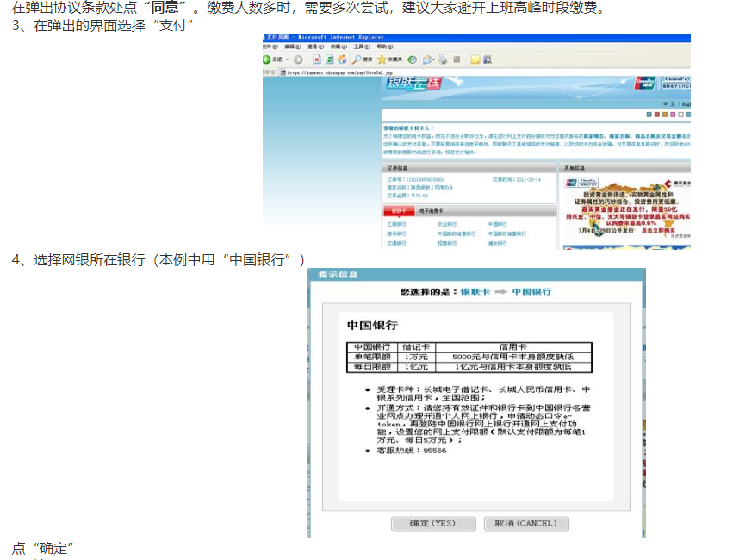
Task: Click the 确定 (YES) button
Action: 433,523
